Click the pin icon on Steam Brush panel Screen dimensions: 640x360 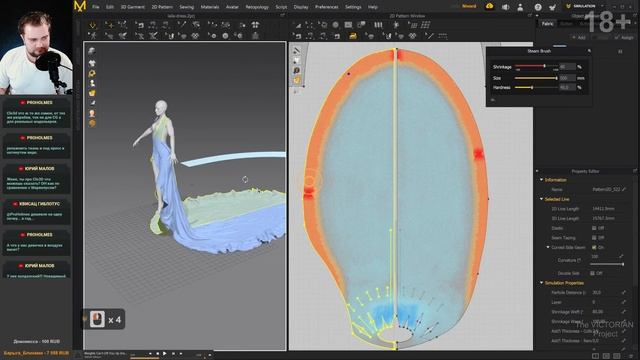[x=589, y=51]
